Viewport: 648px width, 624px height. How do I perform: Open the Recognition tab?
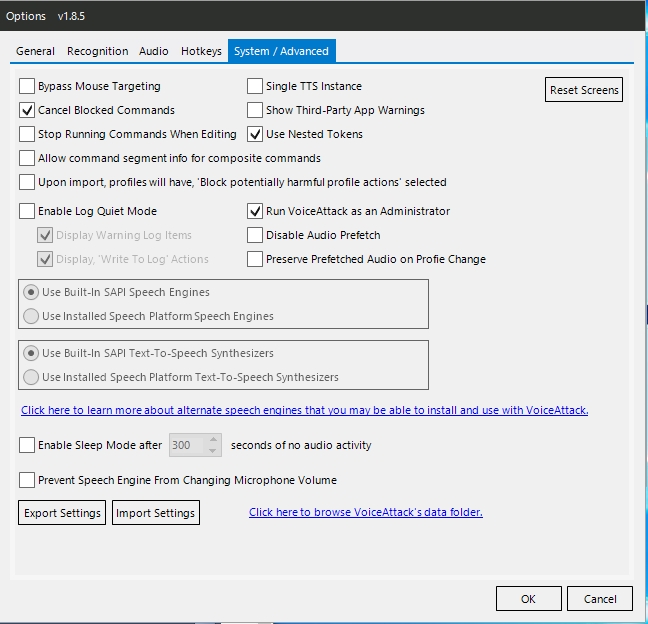coord(98,51)
